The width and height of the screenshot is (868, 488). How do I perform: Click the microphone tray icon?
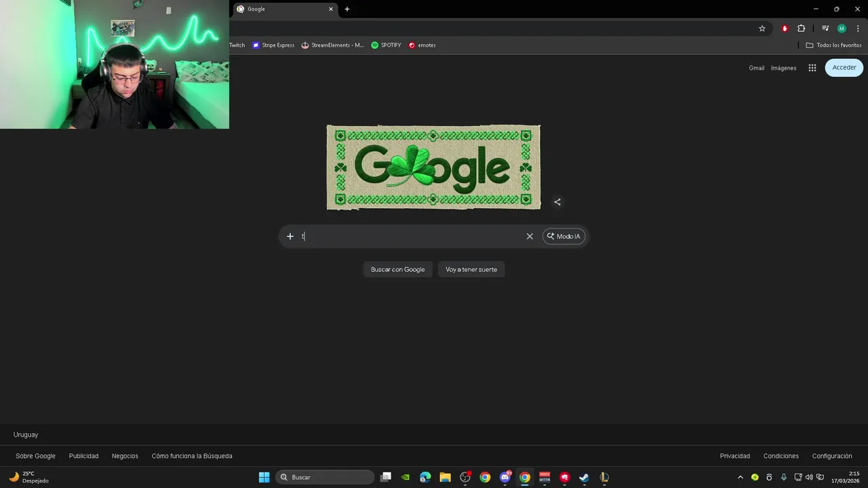[784, 477]
